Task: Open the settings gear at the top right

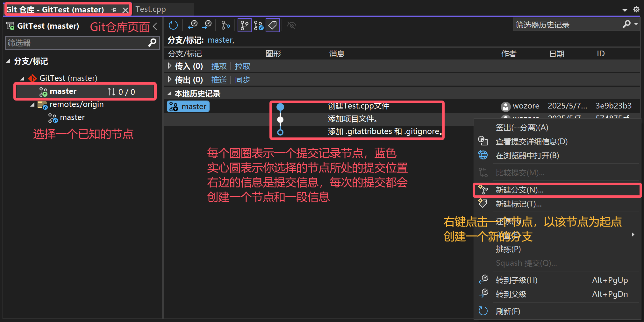Action: [x=636, y=9]
